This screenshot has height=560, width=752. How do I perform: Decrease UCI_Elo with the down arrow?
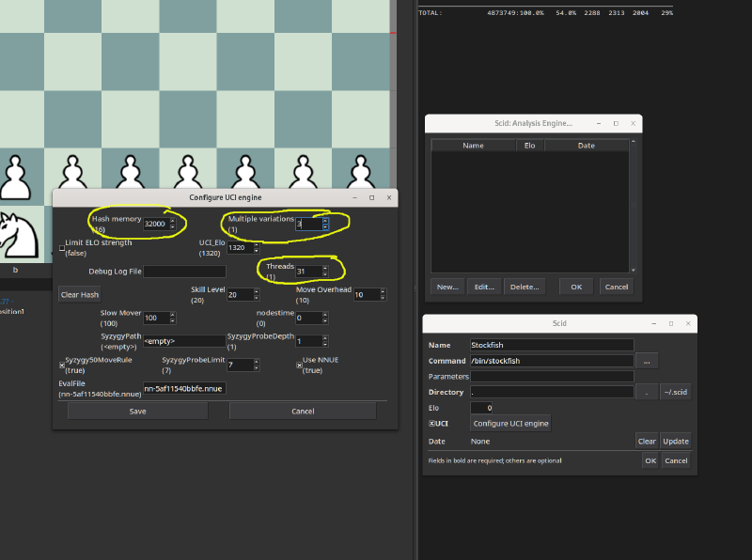258,250
